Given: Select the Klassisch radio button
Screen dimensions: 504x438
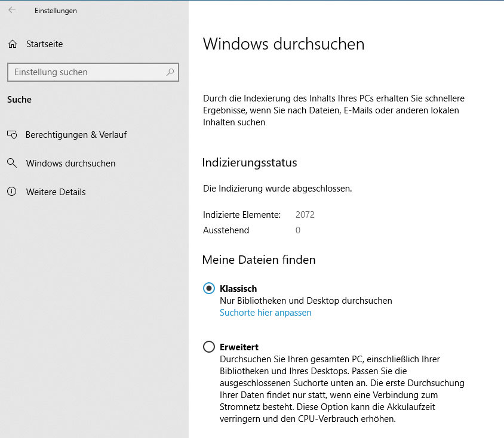Looking at the screenshot, I should click(x=209, y=288).
